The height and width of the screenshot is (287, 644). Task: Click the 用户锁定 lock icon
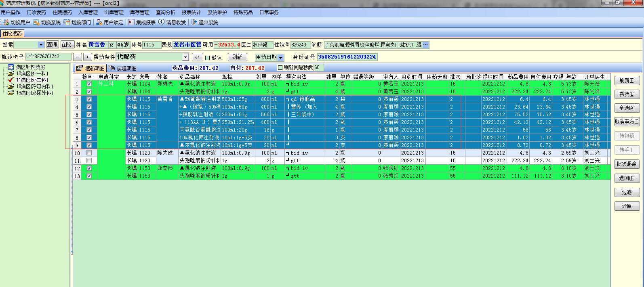(x=99, y=23)
